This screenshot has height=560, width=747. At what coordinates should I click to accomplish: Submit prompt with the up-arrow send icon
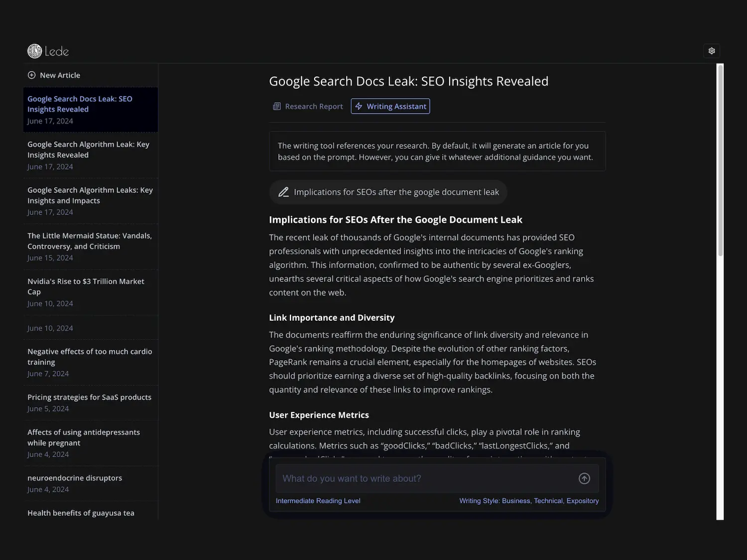coord(584,478)
